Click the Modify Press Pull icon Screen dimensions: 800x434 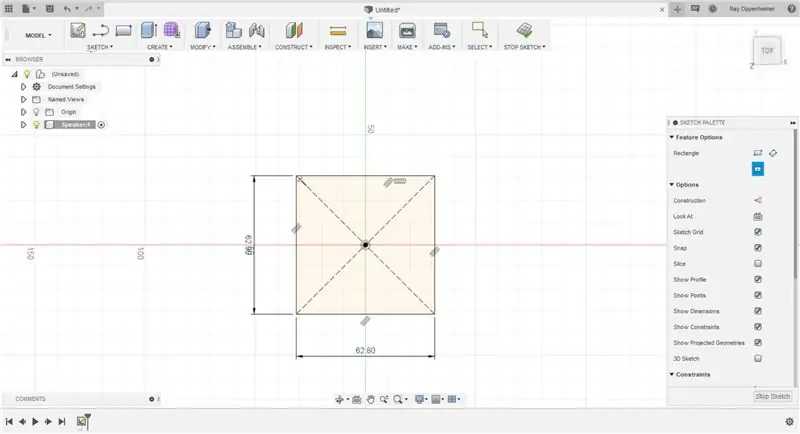[x=203, y=30]
